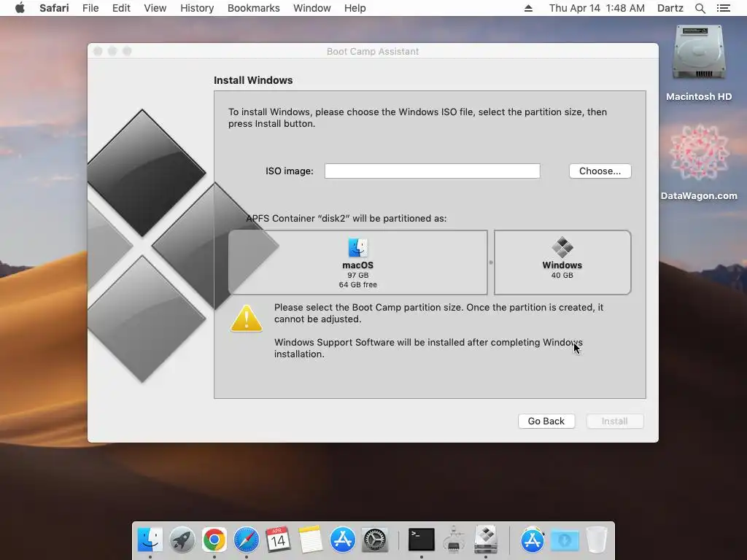Click the eject icon in menu bar
This screenshot has width=747, height=560.
528,8
